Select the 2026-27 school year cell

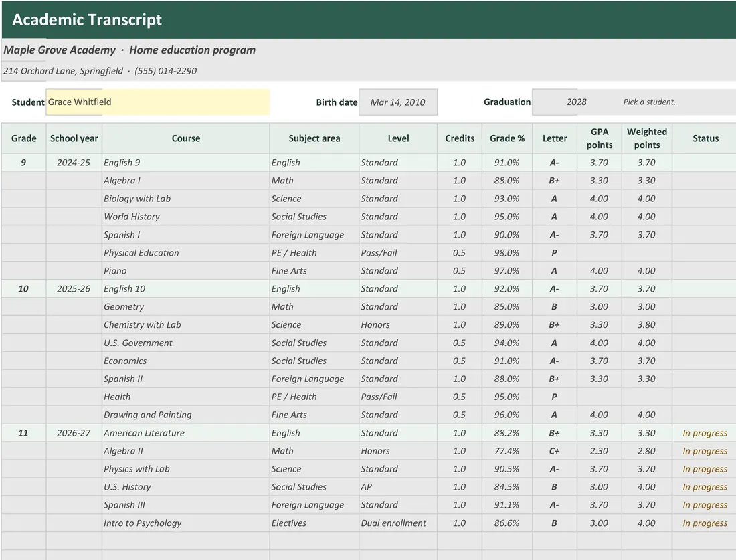tap(74, 433)
